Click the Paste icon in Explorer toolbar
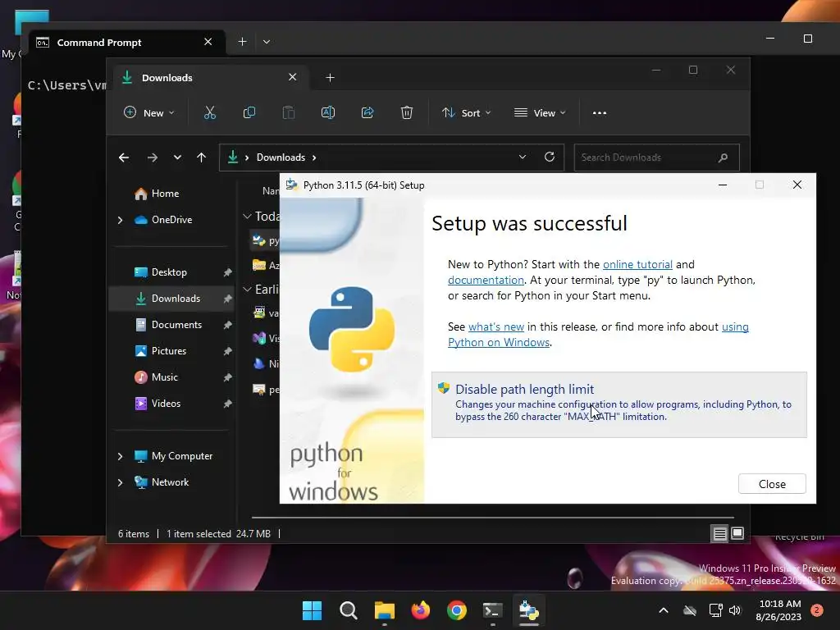The width and height of the screenshot is (840, 630). pos(288,112)
